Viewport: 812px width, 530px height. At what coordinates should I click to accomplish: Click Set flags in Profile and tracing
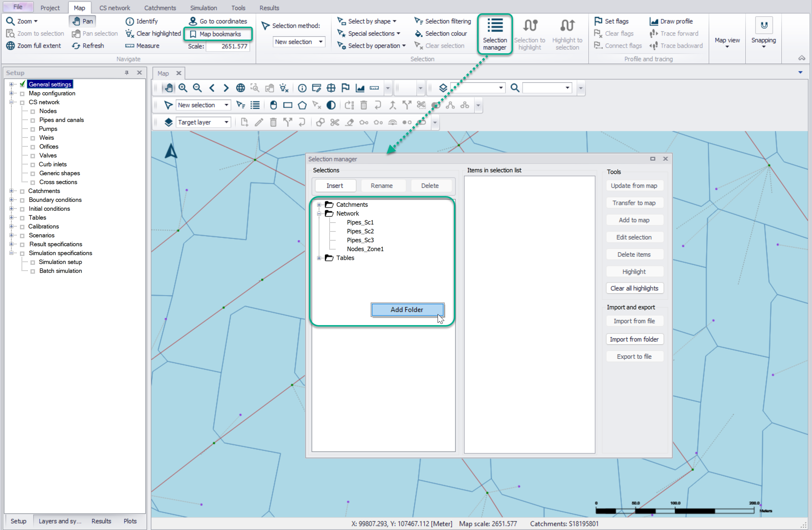tap(612, 21)
